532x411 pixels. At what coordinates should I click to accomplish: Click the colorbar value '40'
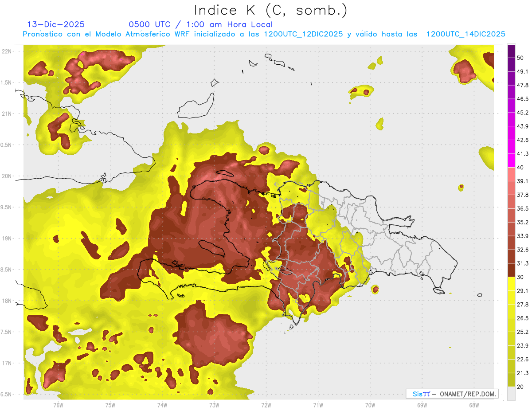pyautogui.click(x=521, y=168)
